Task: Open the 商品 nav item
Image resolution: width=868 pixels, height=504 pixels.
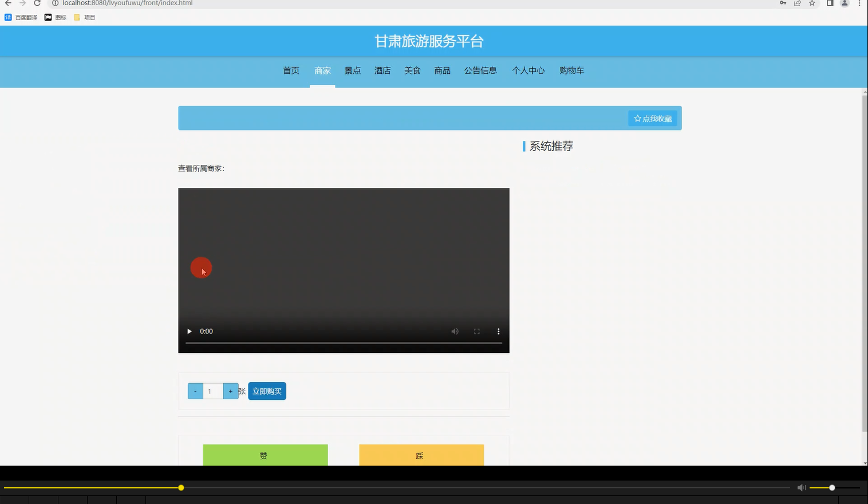Action: click(442, 70)
